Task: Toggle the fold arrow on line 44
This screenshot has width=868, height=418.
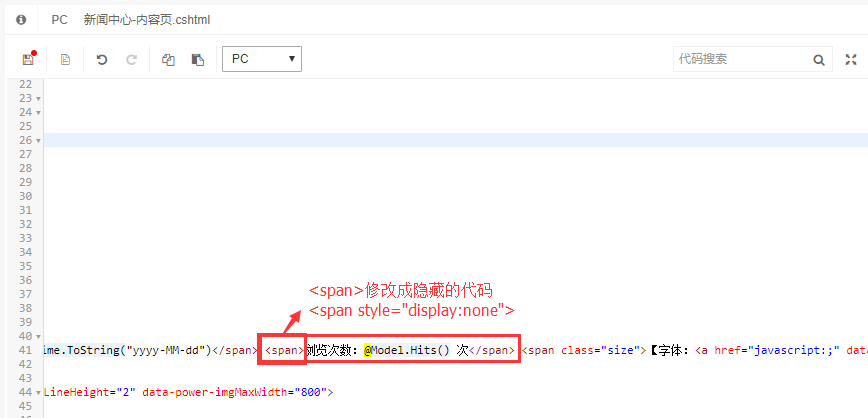Action: (x=38, y=393)
